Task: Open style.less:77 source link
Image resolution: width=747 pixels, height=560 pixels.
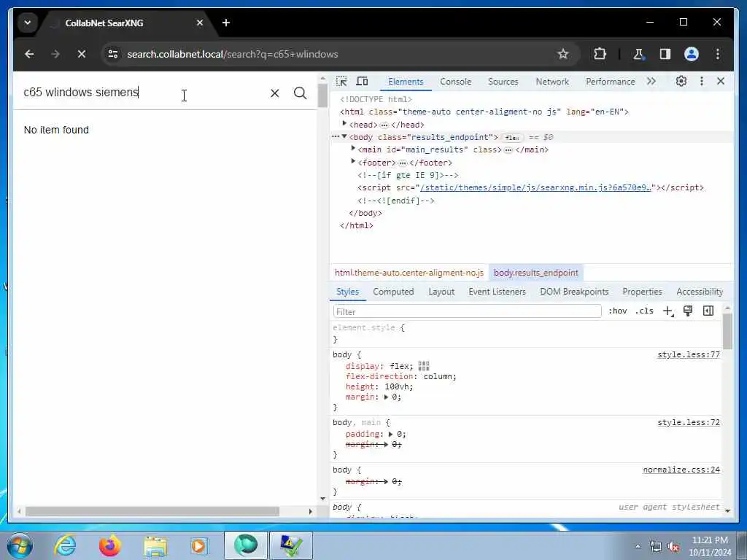Action: [x=689, y=354]
